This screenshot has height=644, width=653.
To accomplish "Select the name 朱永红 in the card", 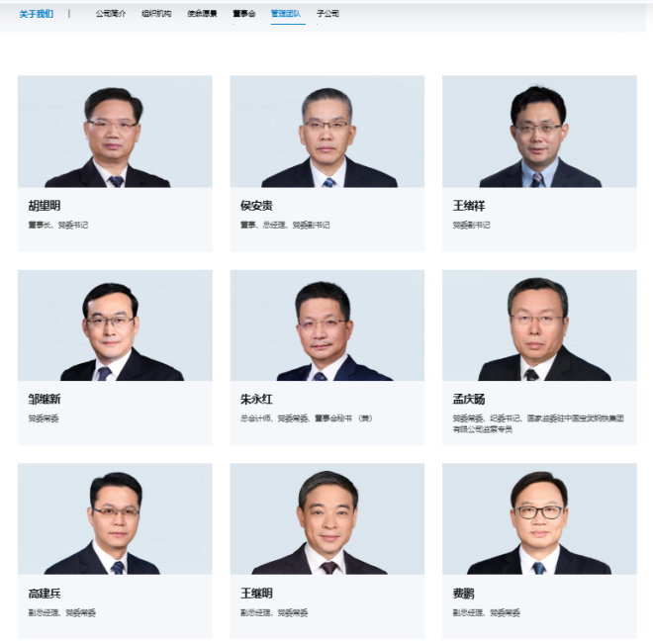I will coord(256,400).
